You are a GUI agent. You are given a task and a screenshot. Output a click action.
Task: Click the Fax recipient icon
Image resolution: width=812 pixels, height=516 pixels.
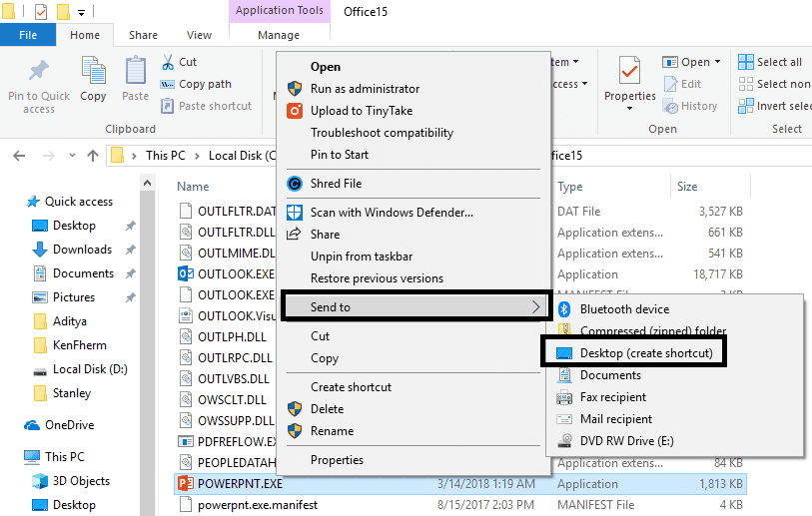tap(564, 397)
